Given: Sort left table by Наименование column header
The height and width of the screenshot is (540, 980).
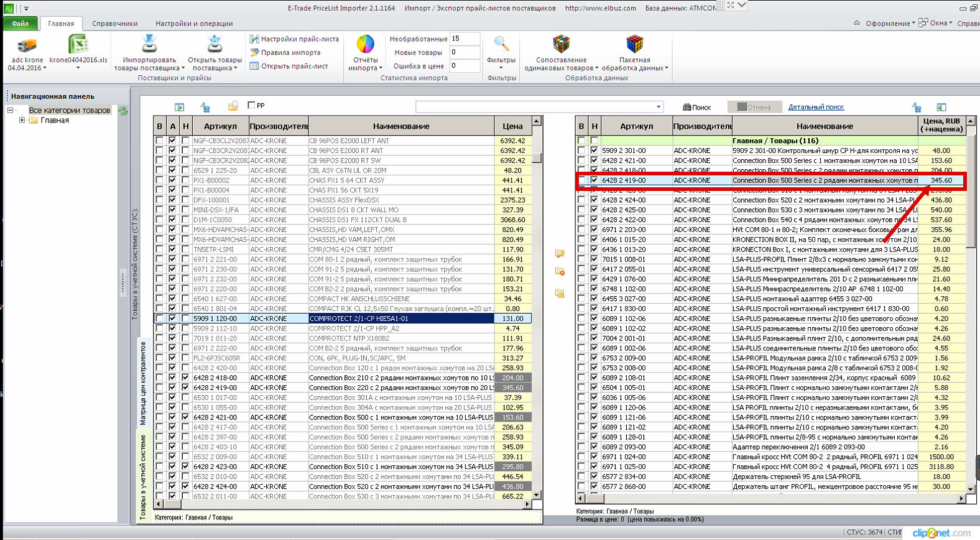Looking at the screenshot, I should pos(401,126).
